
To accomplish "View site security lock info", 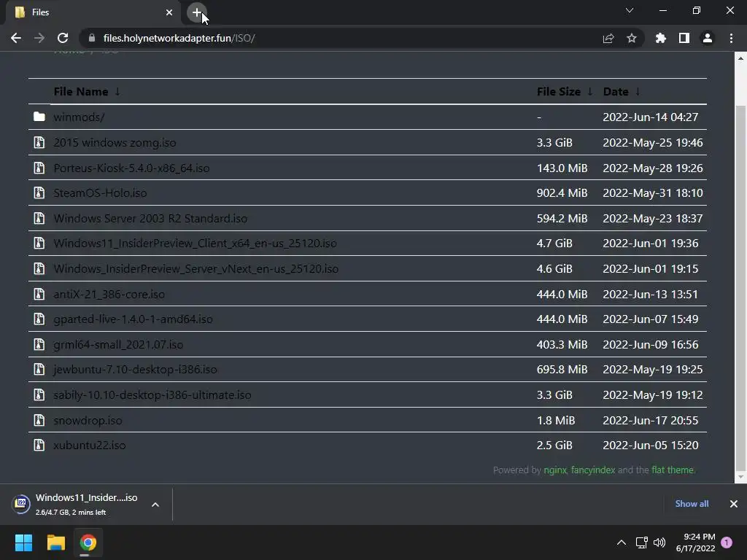I will pyautogui.click(x=92, y=38).
